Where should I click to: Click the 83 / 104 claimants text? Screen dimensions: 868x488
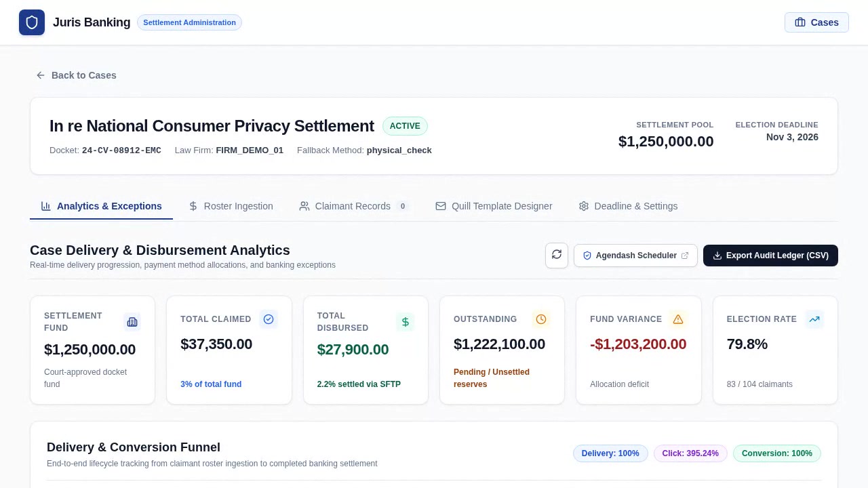coord(759,384)
